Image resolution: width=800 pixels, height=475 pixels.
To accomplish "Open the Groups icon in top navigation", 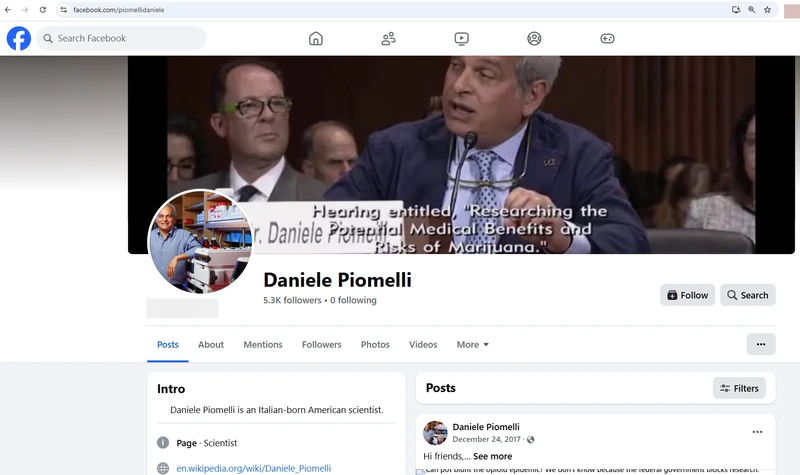I will coord(534,38).
